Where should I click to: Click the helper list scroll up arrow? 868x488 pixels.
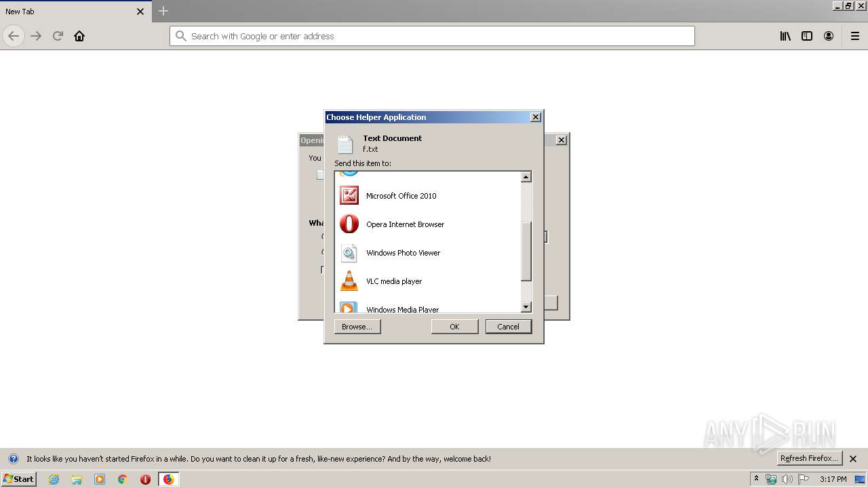click(x=526, y=177)
